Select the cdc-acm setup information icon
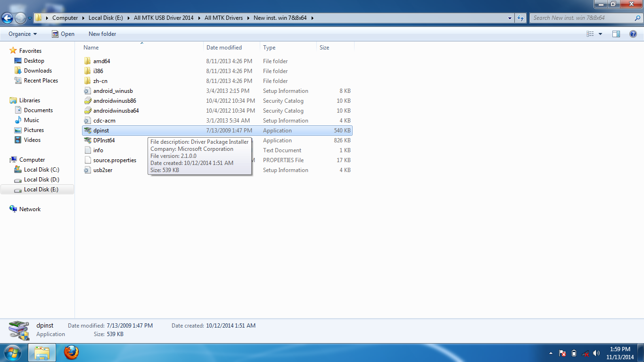The width and height of the screenshot is (644, 362). pos(87,121)
